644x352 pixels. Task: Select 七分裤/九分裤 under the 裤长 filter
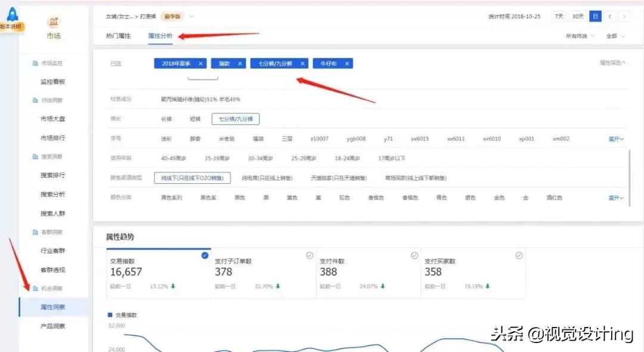point(237,119)
